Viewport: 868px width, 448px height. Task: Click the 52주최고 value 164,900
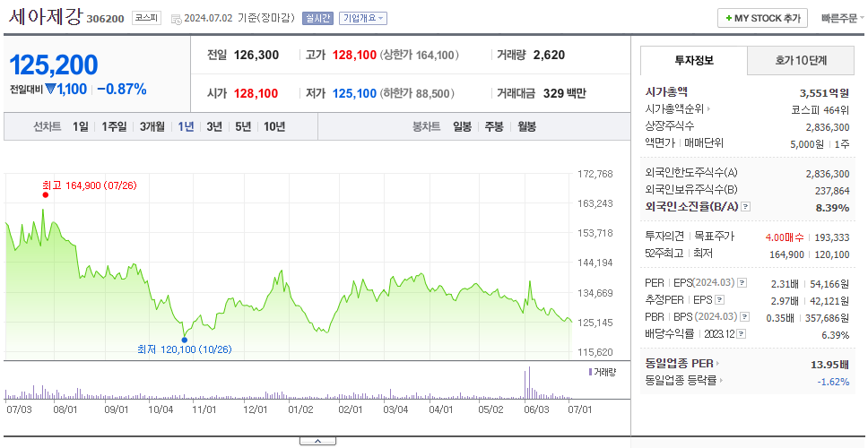point(786,254)
